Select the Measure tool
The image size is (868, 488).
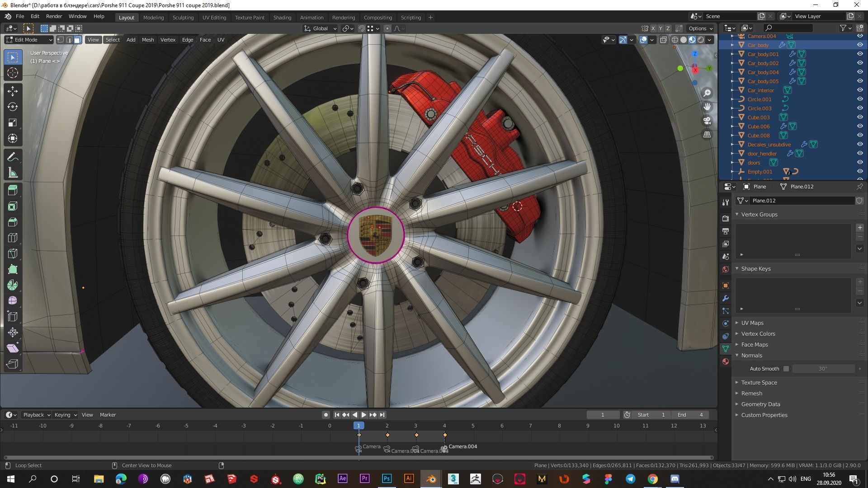tap(13, 173)
